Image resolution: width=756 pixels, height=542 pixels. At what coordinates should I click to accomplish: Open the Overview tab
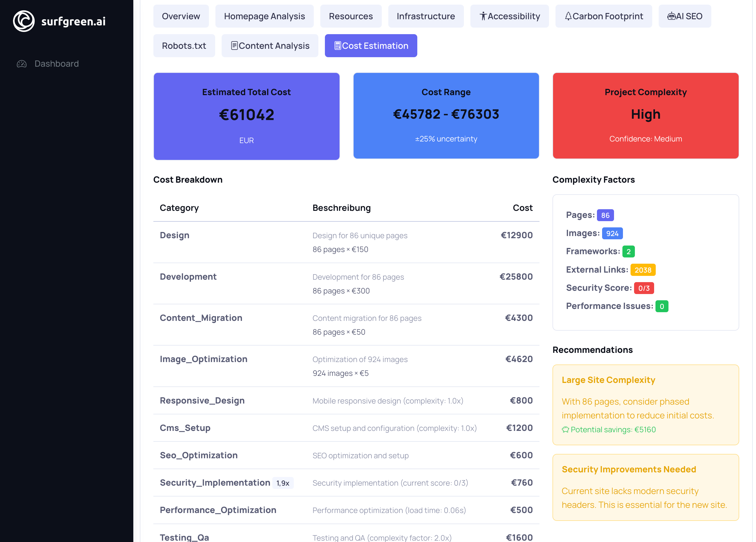[181, 16]
